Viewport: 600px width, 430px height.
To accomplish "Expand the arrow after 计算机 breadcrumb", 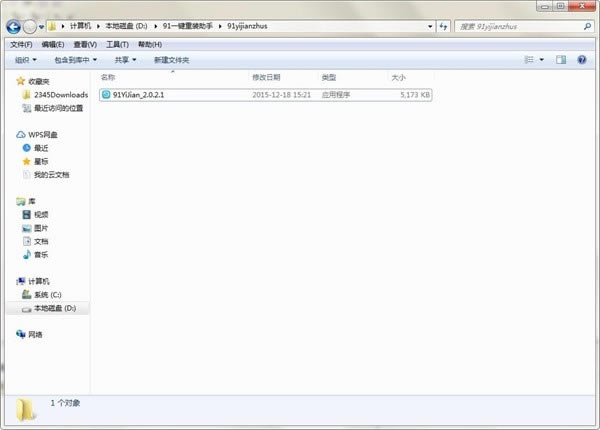I will point(98,26).
